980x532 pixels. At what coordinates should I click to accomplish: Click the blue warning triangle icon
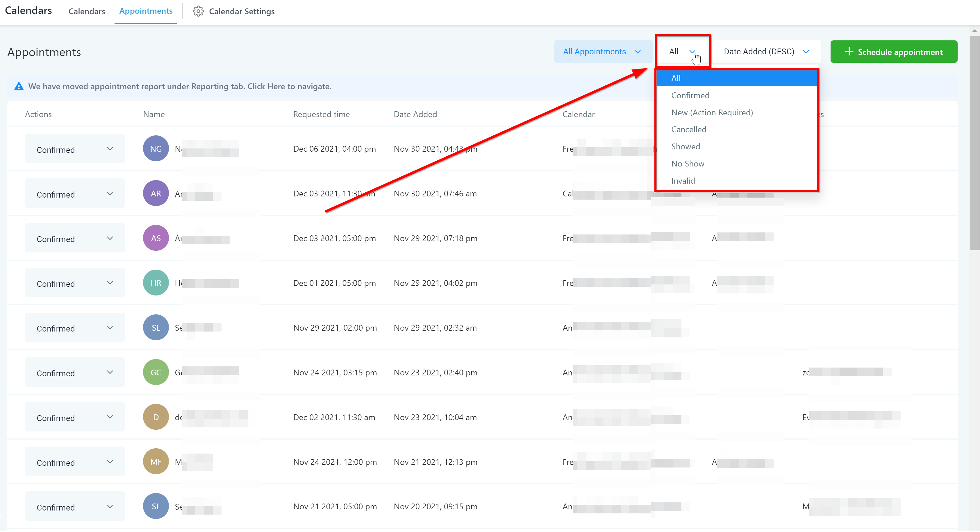(19, 86)
